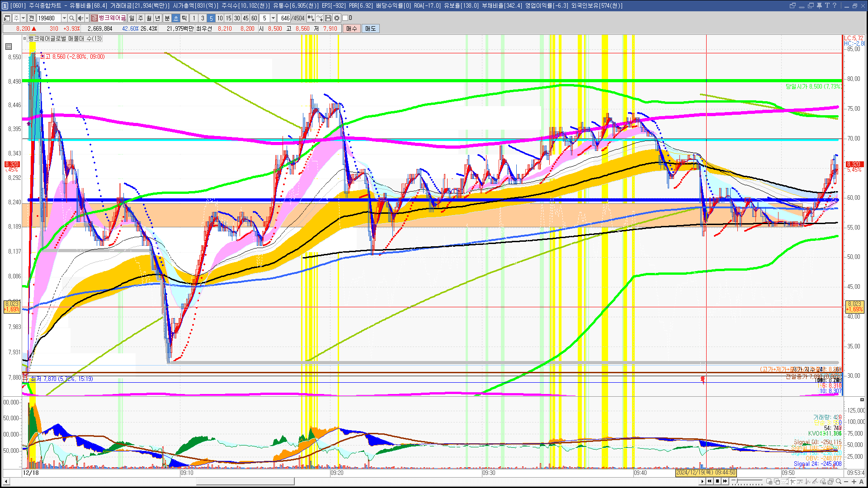Click the speaker sound icon in toolbar

click(x=80, y=18)
